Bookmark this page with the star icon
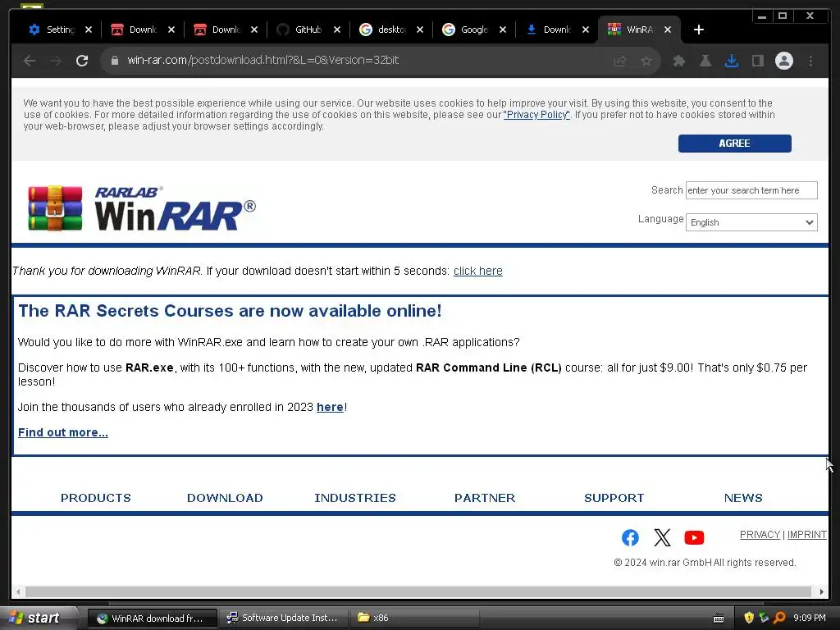Viewport: 840px width, 630px height. (x=646, y=61)
